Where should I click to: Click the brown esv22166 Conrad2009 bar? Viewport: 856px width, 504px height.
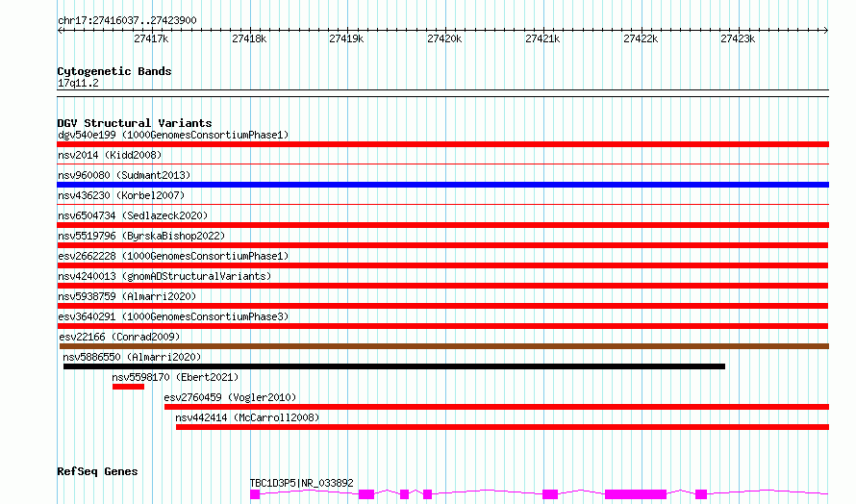tap(442, 346)
